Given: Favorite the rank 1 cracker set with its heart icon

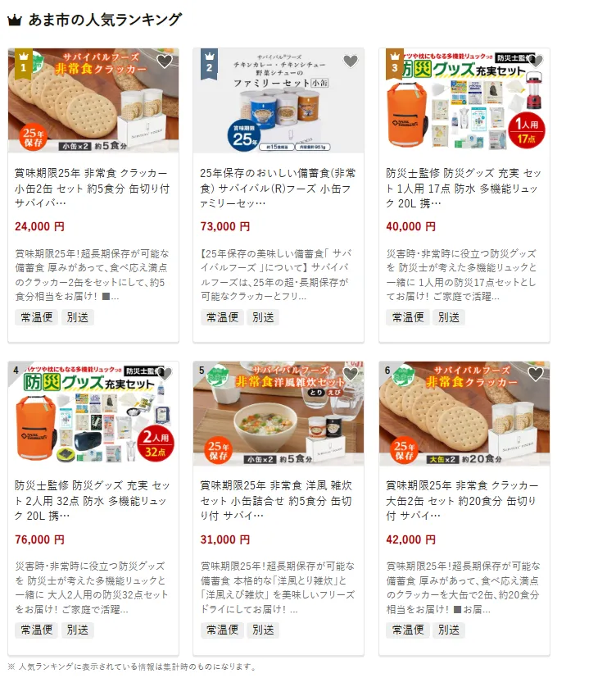Looking at the screenshot, I should pos(165,61).
